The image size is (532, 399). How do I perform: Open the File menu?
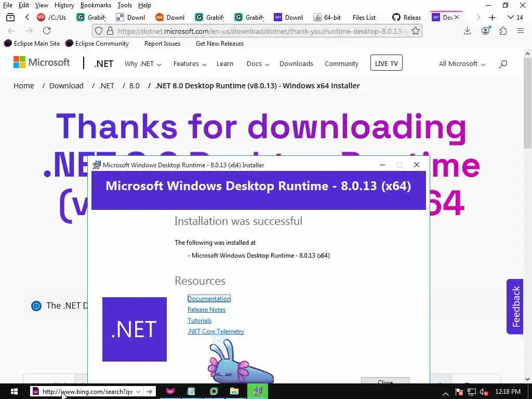point(7,5)
